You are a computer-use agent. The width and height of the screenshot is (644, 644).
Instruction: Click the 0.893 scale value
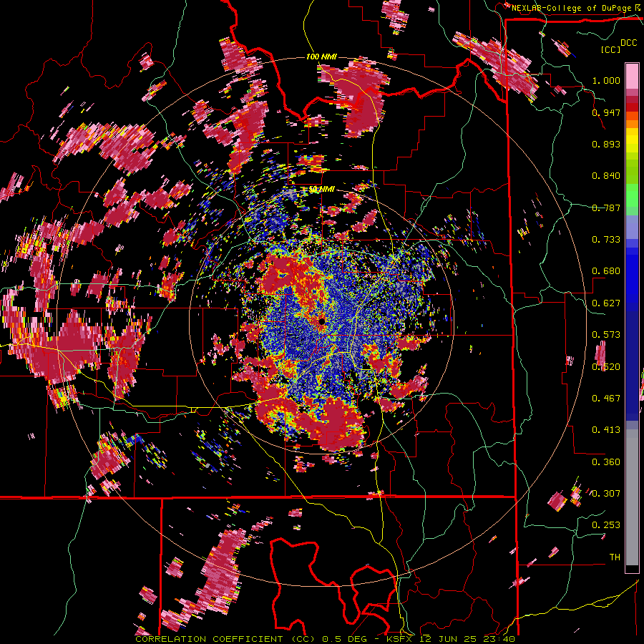click(x=606, y=144)
